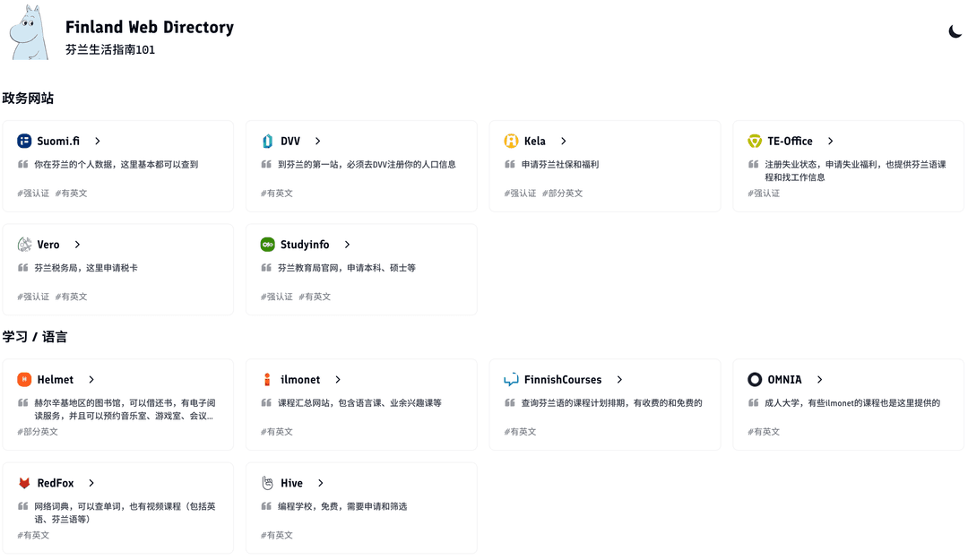Click the 政务网站 section heading
Screen dimensions: 968x560
click(x=28, y=99)
